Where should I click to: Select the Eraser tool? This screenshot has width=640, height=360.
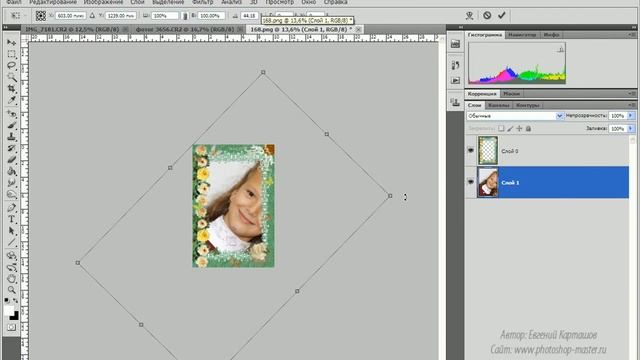click(11, 160)
